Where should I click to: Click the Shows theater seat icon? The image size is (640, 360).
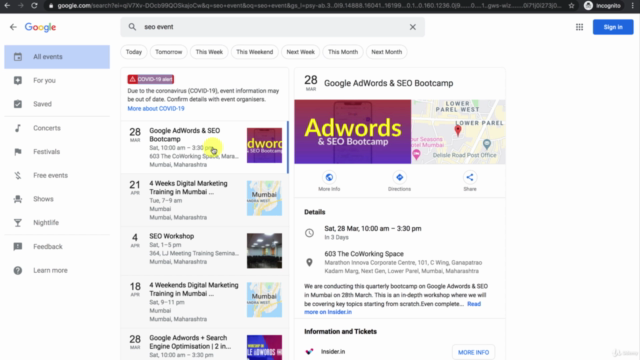point(18,199)
